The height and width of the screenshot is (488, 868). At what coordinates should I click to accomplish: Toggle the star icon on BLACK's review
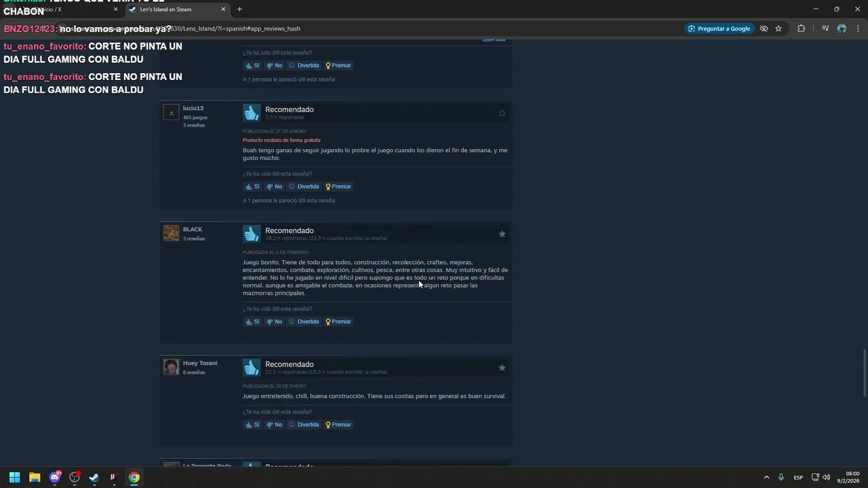coord(502,234)
